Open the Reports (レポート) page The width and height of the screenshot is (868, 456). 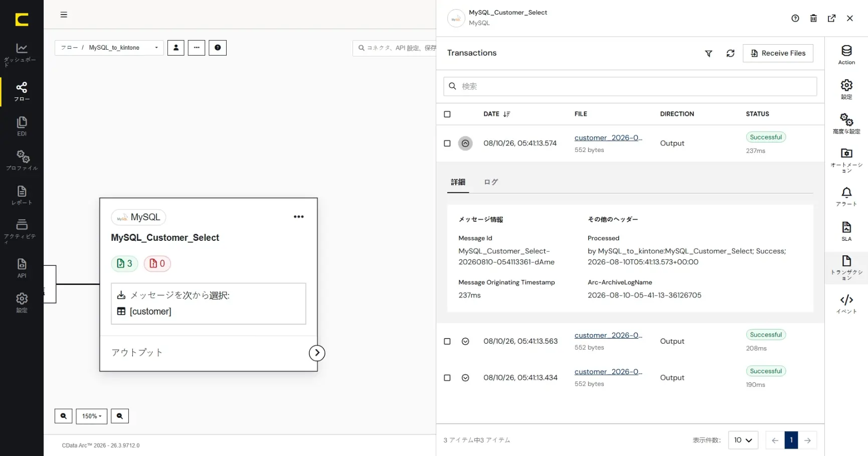(22, 195)
